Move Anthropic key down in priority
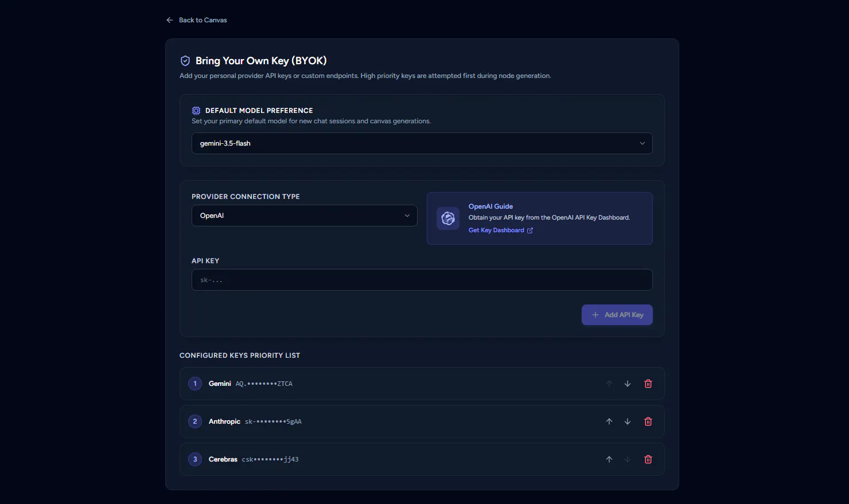The width and height of the screenshot is (849, 504). (x=628, y=421)
